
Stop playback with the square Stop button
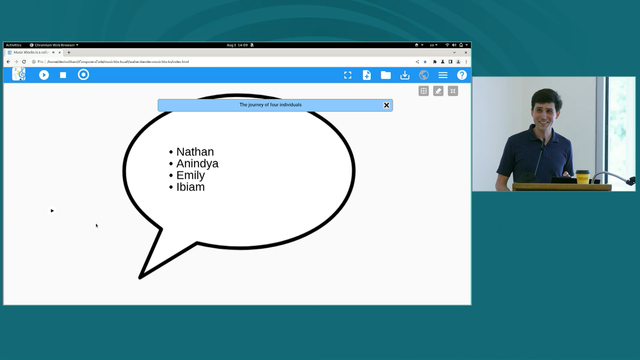[63, 75]
